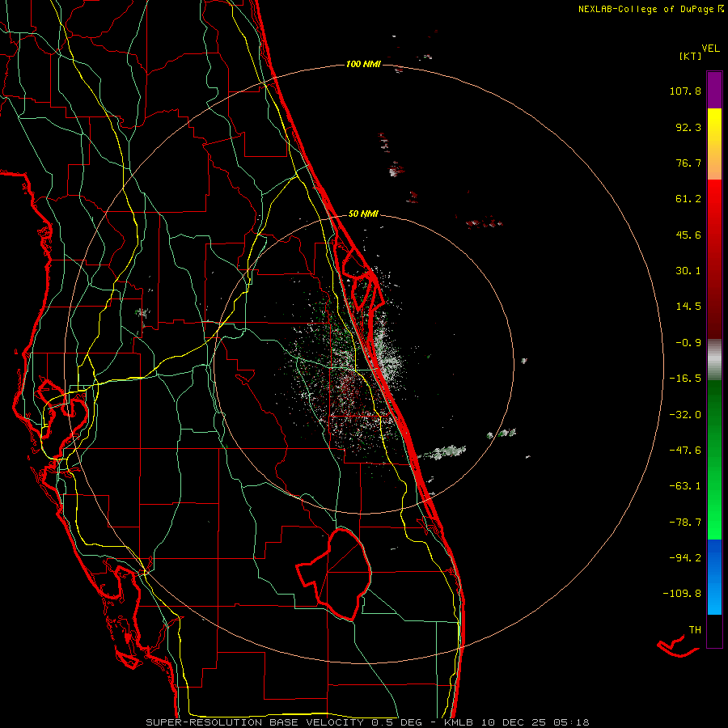Click the 107.8 velocity scale value
The width and height of the screenshot is (728, 728).
[x=685, y=91]
